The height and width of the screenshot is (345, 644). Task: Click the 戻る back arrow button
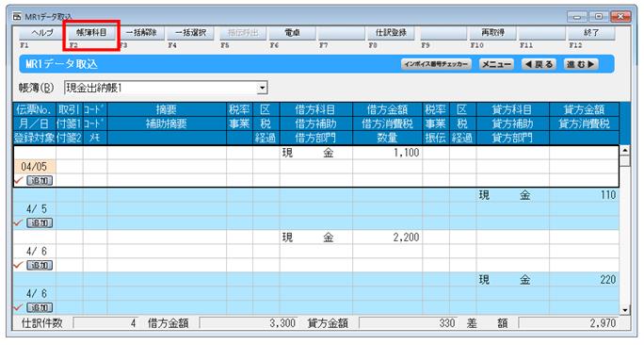click(x=539, y=64)
